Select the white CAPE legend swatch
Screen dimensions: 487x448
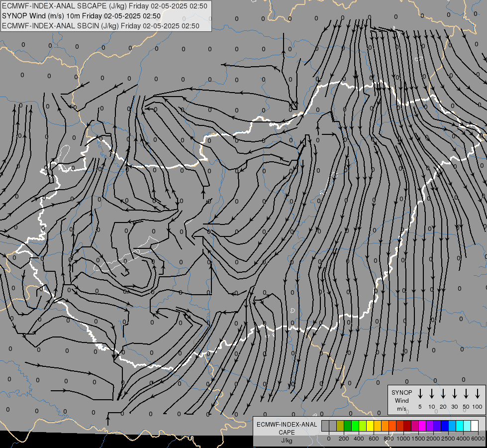pos(474,426)
